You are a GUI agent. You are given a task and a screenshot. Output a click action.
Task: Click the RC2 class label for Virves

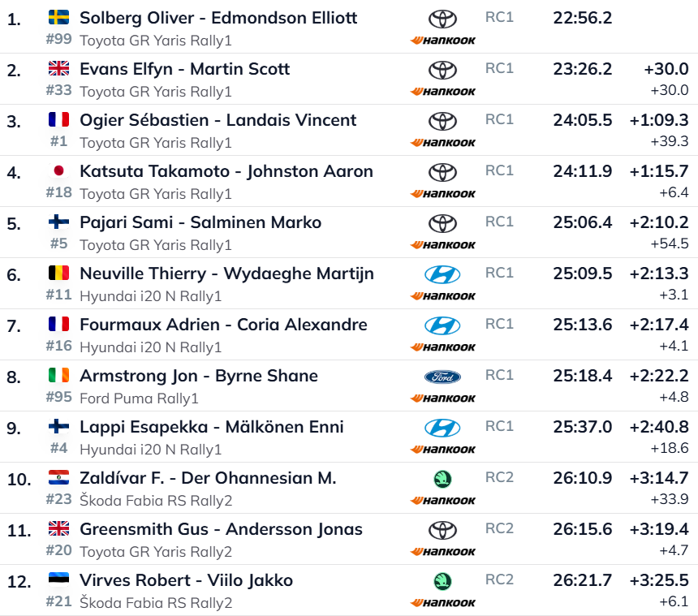[499, 579]
